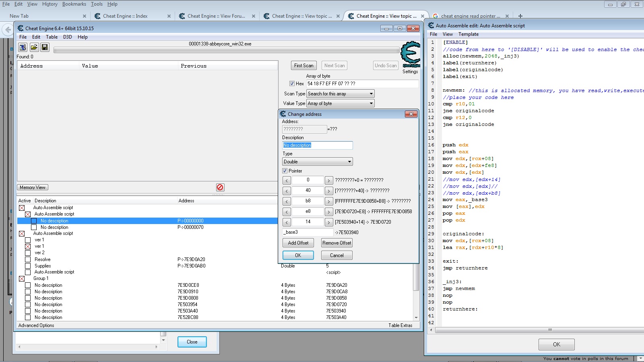Cancel the Change address dialog
Screen dimensions: 644x362
click(337, 255)
